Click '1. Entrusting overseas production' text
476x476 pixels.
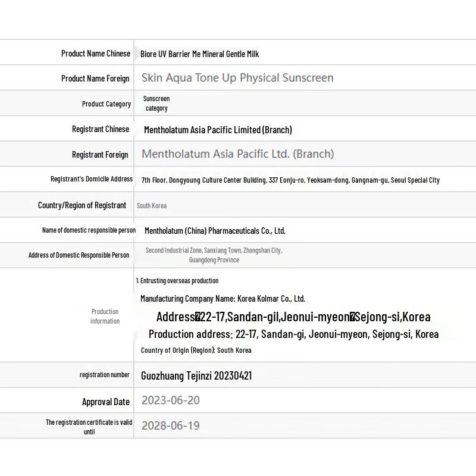tap(177, 281)
